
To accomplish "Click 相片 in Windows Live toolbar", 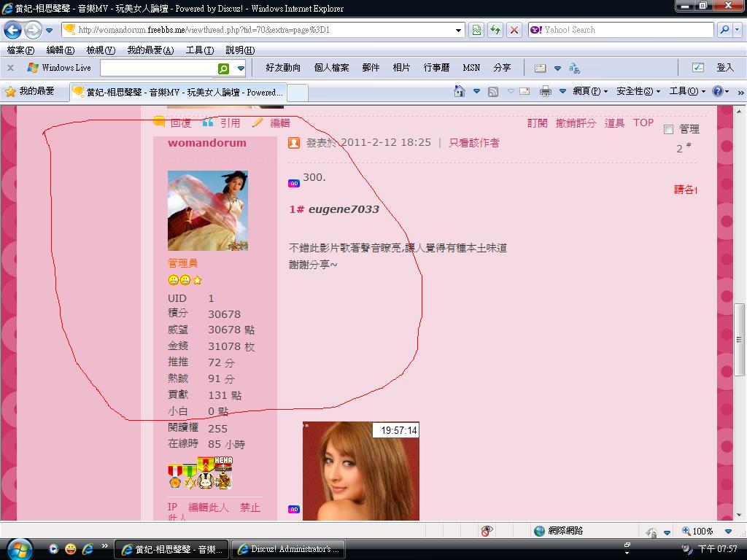I will coord(401,68).
